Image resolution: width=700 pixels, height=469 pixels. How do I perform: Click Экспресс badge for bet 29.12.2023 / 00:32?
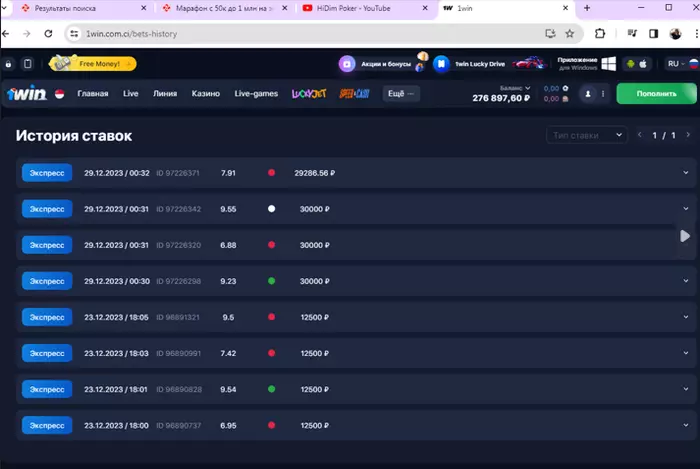click(x=47, y=173)
